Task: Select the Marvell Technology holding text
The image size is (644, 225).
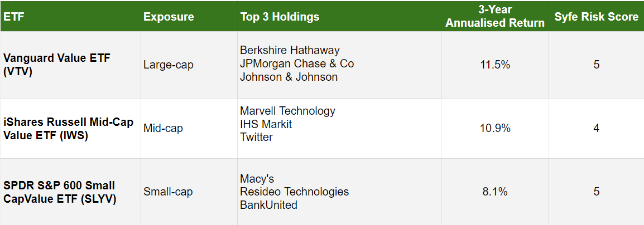Action: pyautogui.click(x=287, y=111)
